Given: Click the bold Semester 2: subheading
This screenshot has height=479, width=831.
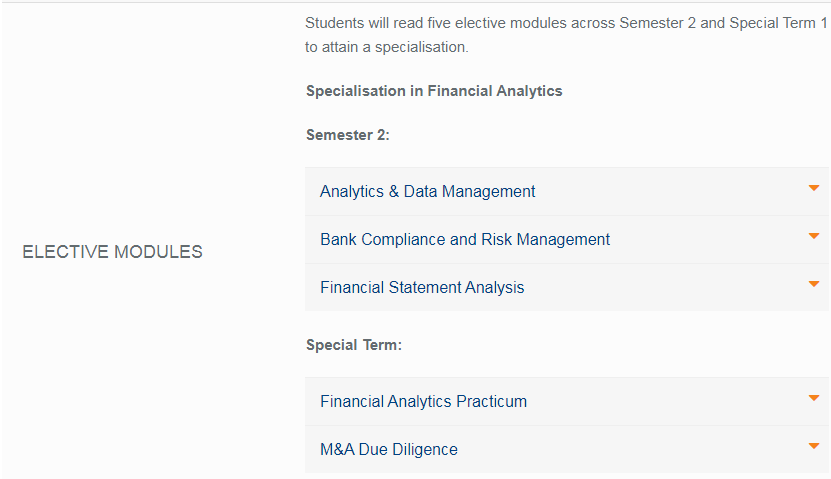Looking at the screenshot, I should (348, 135).
